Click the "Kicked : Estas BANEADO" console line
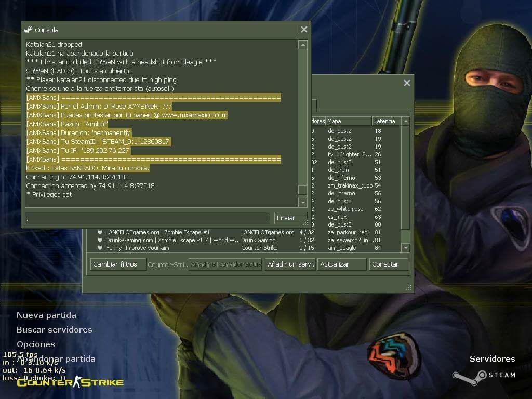The width and height of the screenshot is (532, 399). 88,168
